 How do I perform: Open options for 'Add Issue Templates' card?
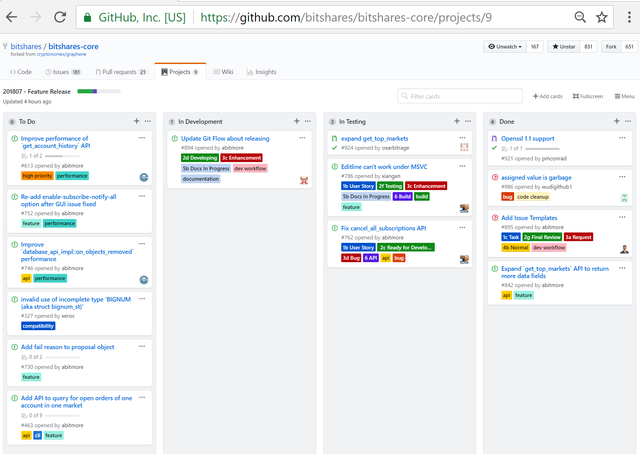pyautogui.click(x=622, y=217)
